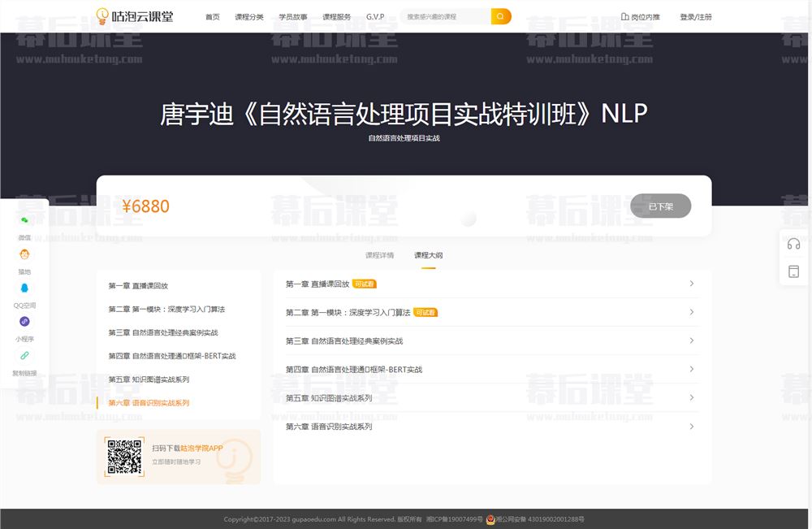Open 课程分类 menu item

(249, 16)
